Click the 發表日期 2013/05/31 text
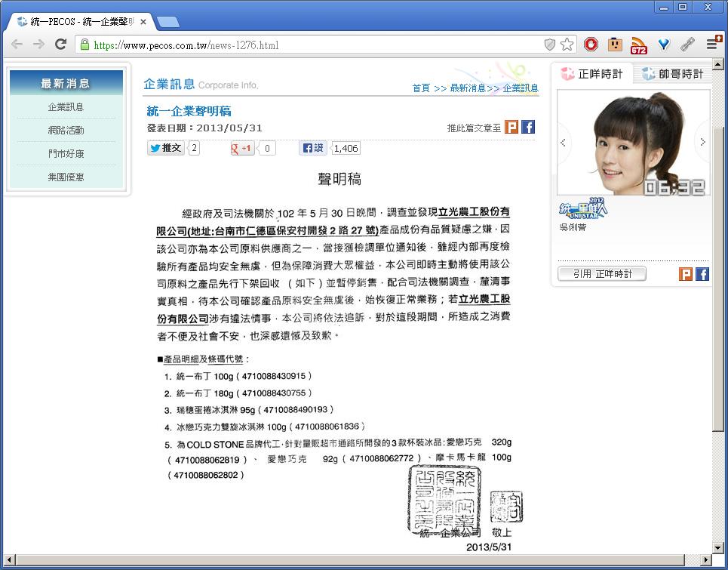The height and width of the screenshot is (570, 728). coord(204,128)
